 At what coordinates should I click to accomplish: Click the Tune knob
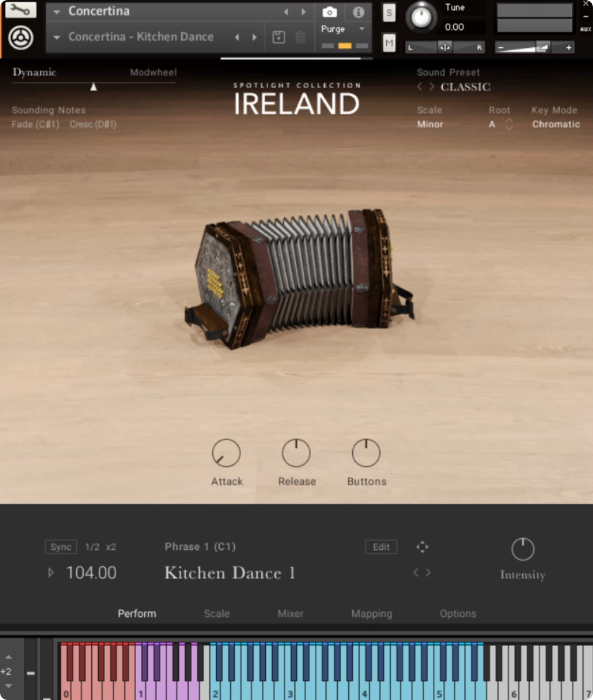click(x=421, y=18)
